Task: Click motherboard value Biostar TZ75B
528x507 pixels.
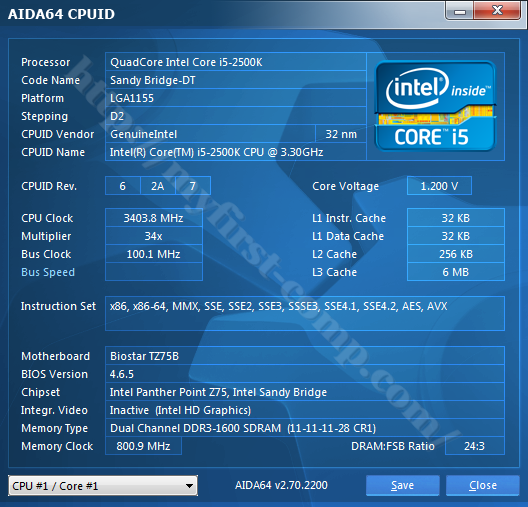Action: 305,356
